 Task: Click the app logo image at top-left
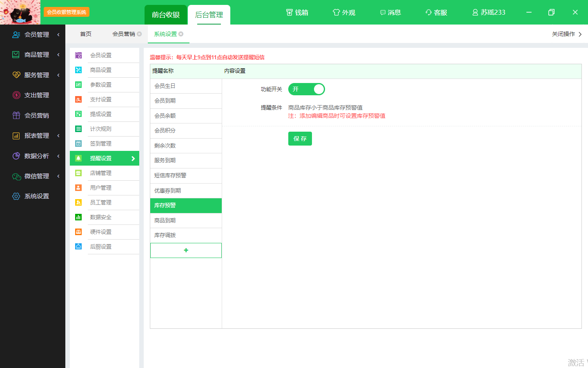pyautogui.click(x=20, y=12)
